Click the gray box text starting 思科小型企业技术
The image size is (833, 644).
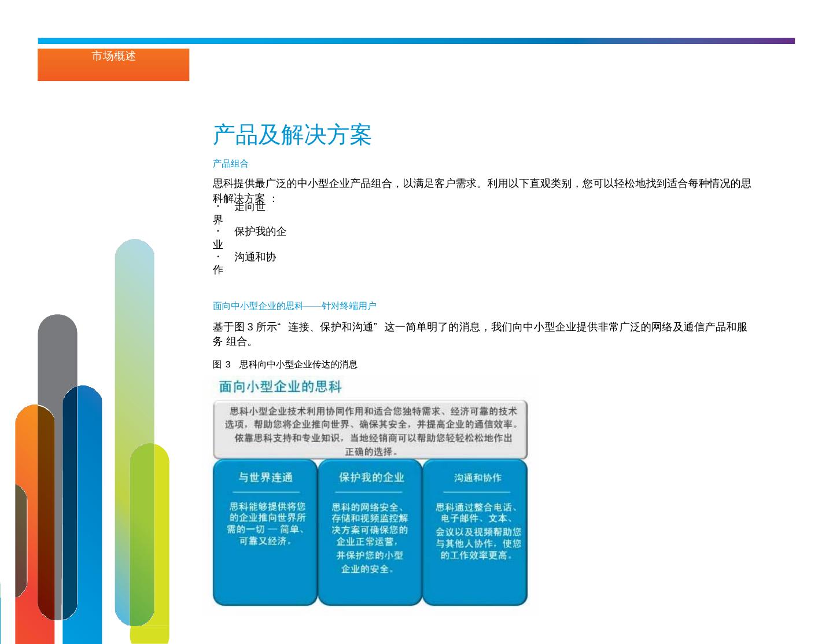click(x=371, y=431)
